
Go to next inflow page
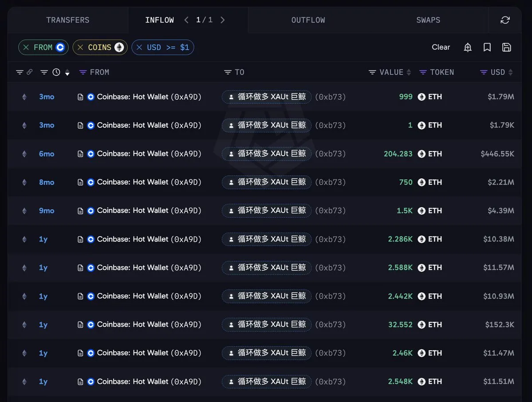click(x=223, y=20)
